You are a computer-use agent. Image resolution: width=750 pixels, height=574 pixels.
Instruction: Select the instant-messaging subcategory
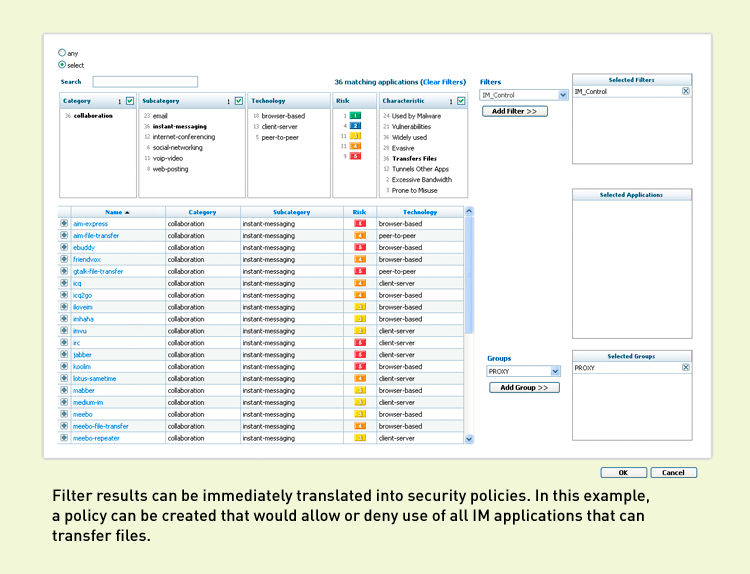179,126
